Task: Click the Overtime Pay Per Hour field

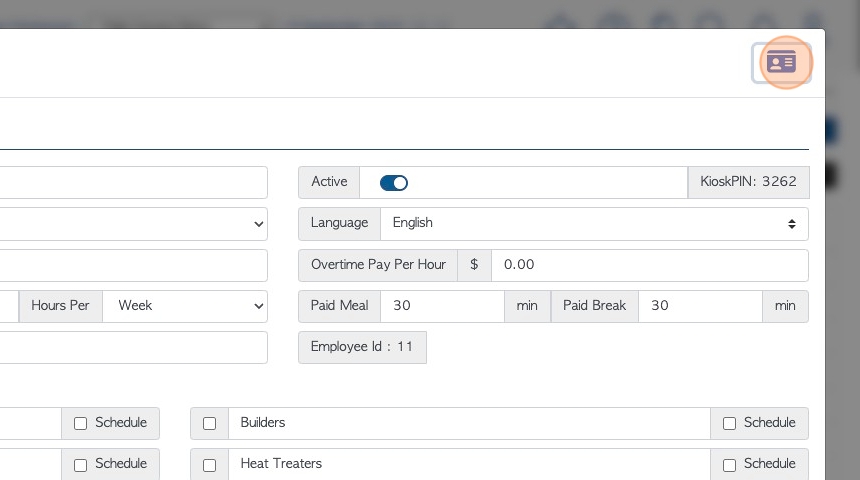Action: pyautogui.click(x=649, y=265)
